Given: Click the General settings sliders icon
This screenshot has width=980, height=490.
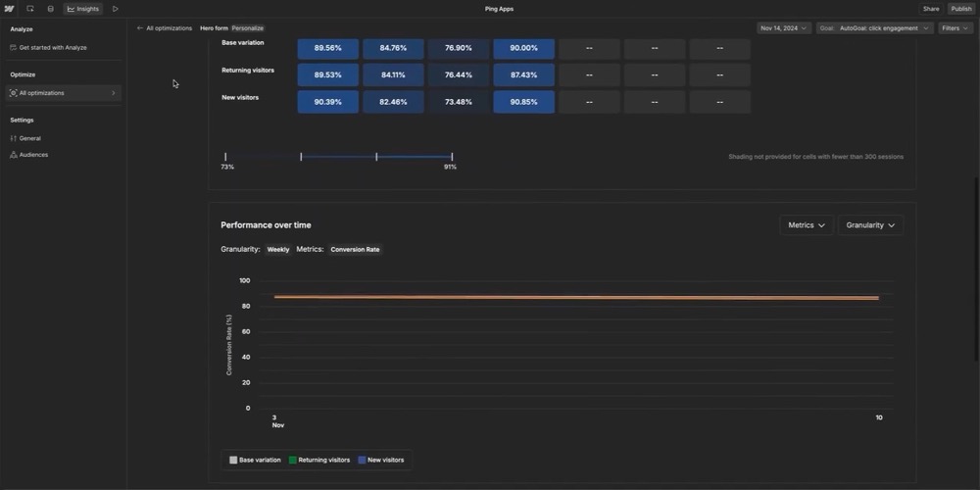Looking at the screenshot, I should 14,138.
